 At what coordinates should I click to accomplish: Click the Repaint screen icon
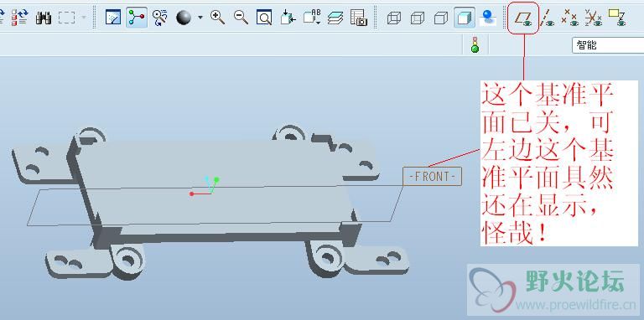(113, 18)
